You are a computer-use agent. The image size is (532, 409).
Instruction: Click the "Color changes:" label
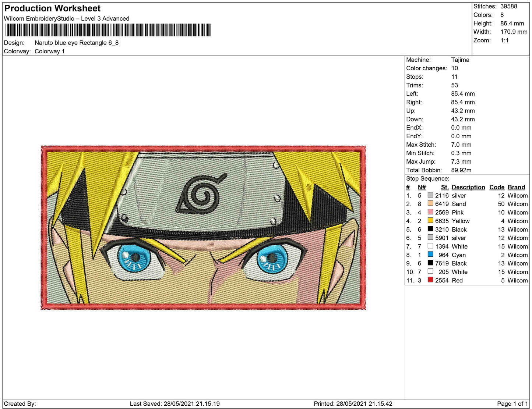pyautogui.click(x=427, y=68)
